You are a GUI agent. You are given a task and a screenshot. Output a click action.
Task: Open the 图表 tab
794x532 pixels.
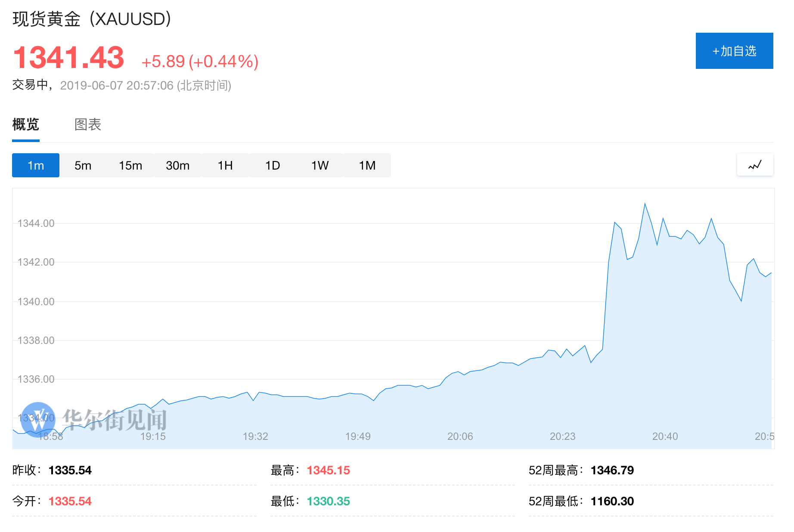tap(87, 125)
